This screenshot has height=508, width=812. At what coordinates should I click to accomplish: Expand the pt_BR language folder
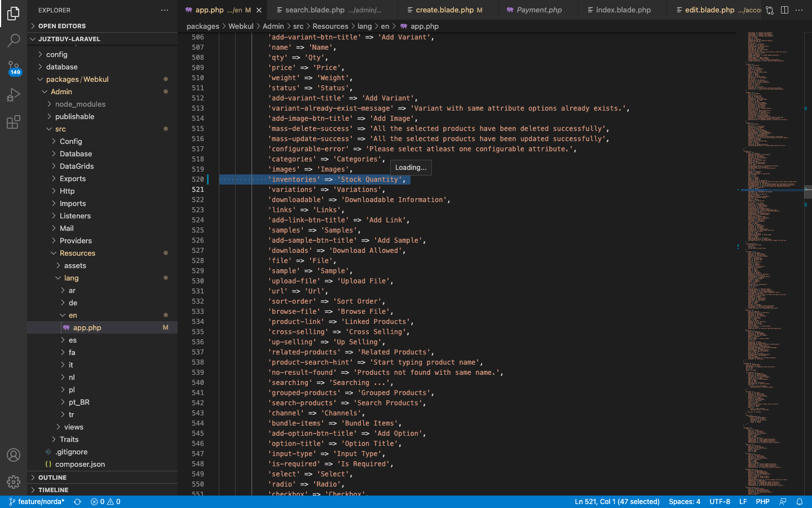click(x=102, y=402)
